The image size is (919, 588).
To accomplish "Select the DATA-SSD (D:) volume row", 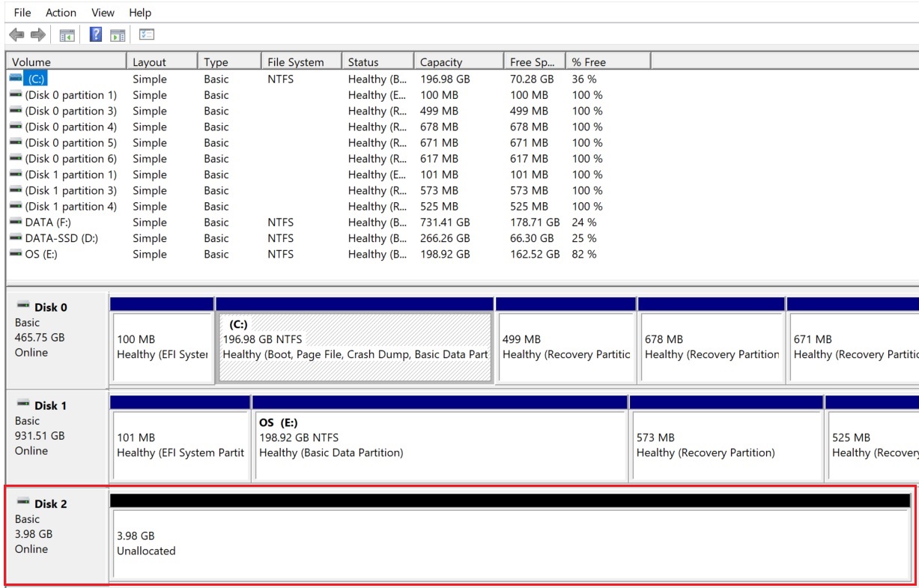I will pyautogui.click(x=61, y=238).
